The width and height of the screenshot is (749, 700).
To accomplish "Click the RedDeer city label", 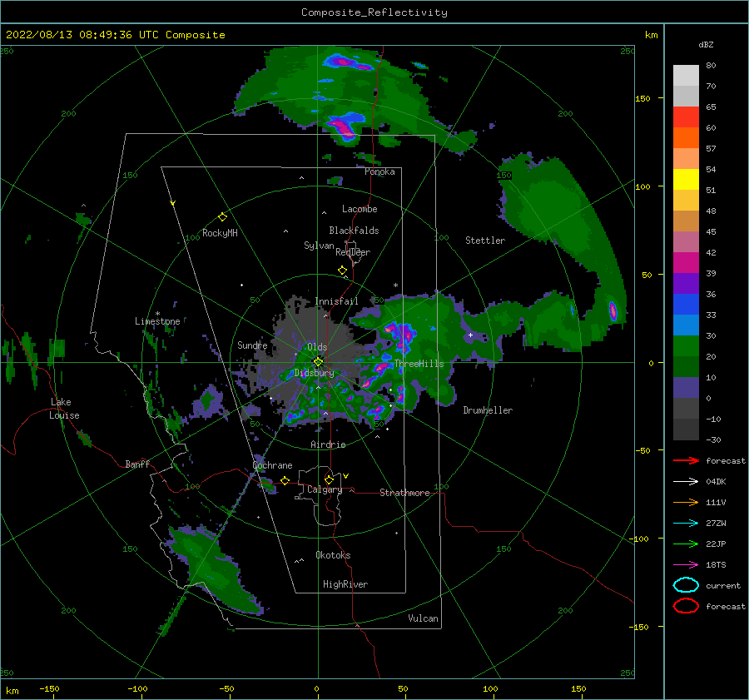I will (x=353, y=252).
